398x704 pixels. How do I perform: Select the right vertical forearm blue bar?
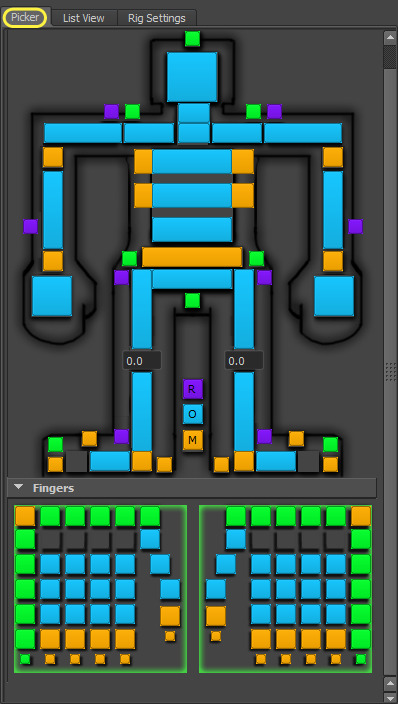[x=333, y=210]
